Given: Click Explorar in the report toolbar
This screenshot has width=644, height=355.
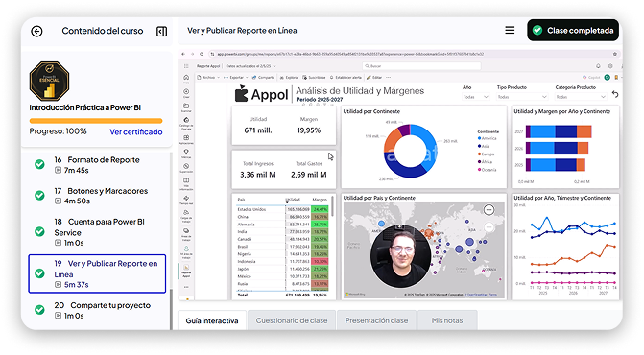Looking at the screenshot, I should pos(290,77).
